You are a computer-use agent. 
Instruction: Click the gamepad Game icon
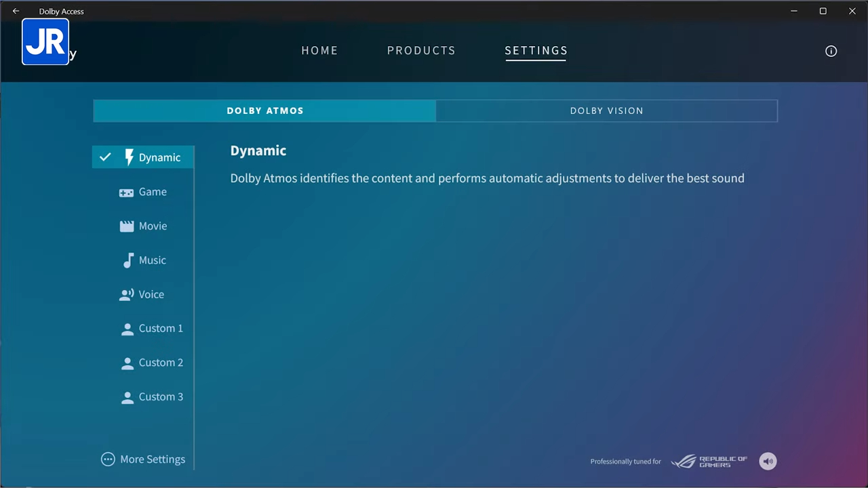click(x=126, y=192)
